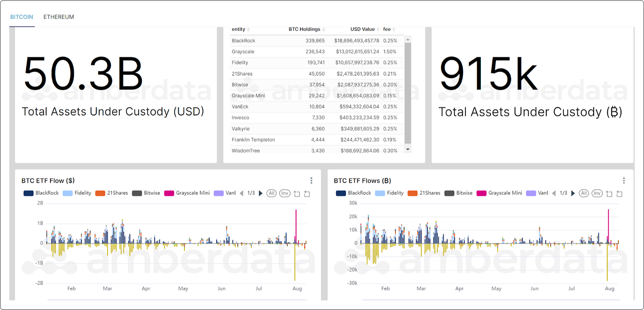Click zoom reset icon in Flow ($) chart
This screenshot has width=644, height=310.
(307, 194)
